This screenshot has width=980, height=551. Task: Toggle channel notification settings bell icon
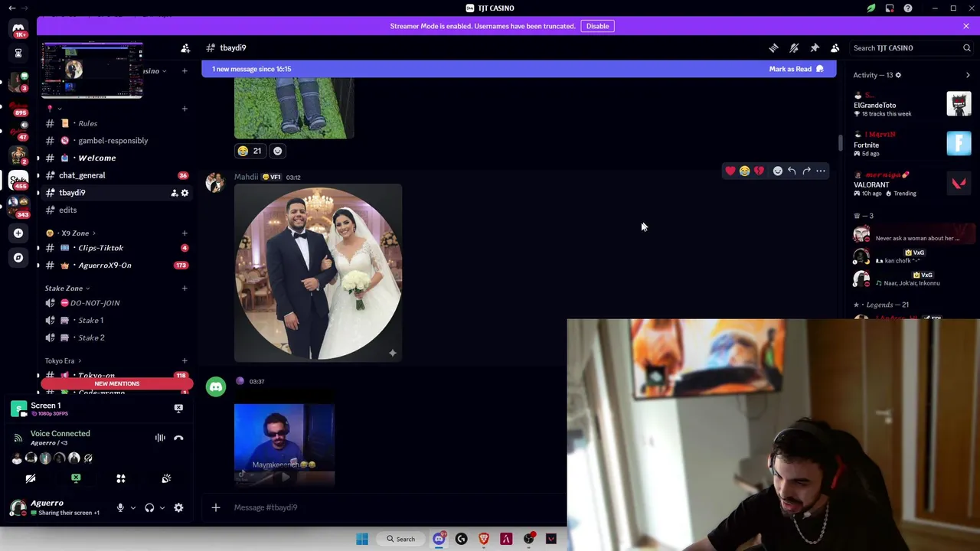point(794,47)
